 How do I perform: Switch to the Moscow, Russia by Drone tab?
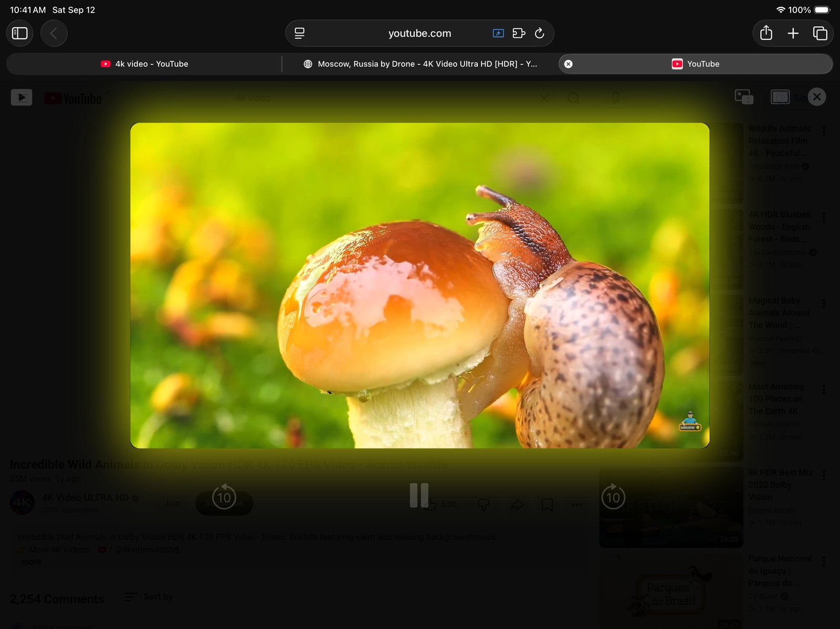pos(420,64)
